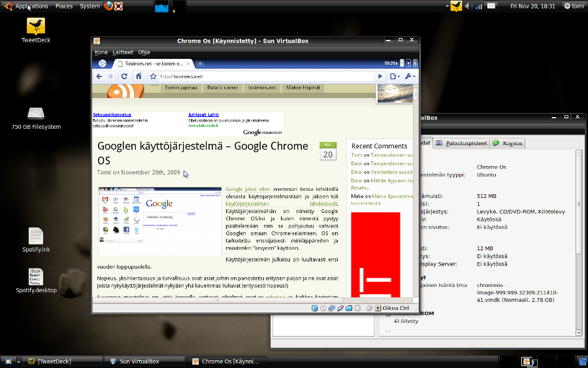This screenshot has width=588, height=368.
Task: Go back with Chrome's back arrow
Action: [x=99, y=76]
